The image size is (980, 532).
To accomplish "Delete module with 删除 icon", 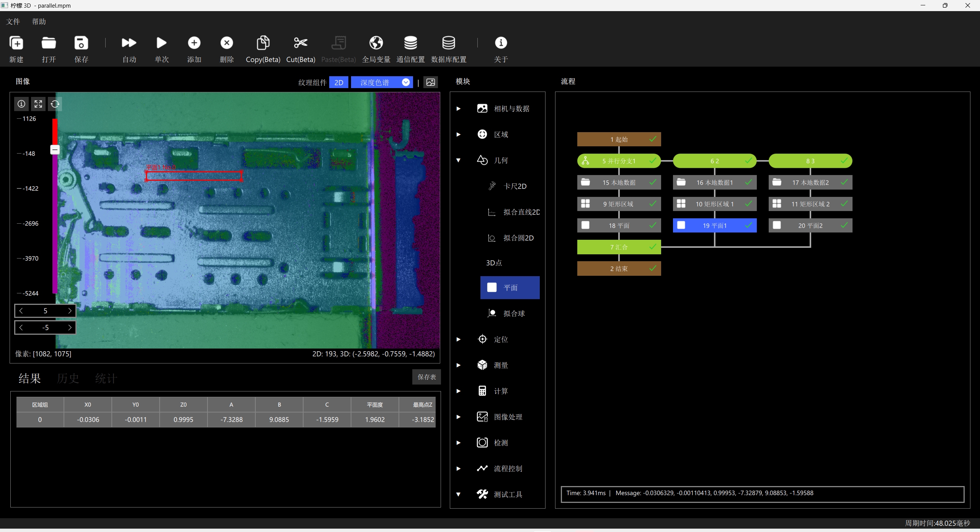I will (227, 43).
